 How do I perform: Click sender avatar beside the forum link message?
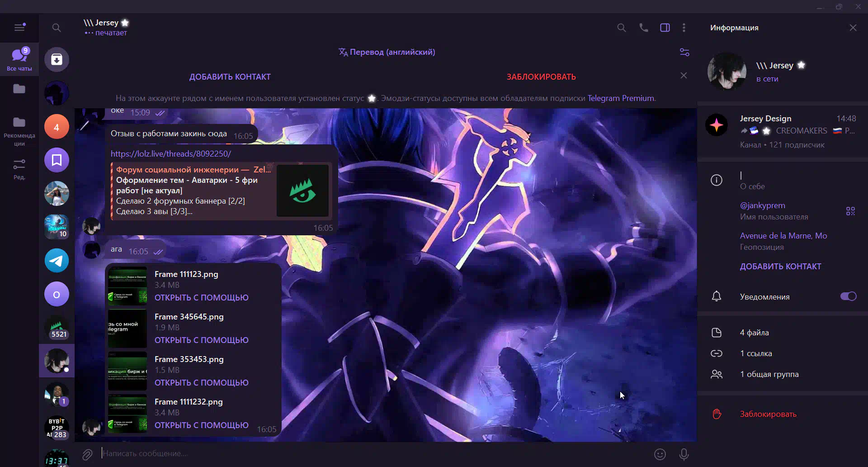click(91, 226)
